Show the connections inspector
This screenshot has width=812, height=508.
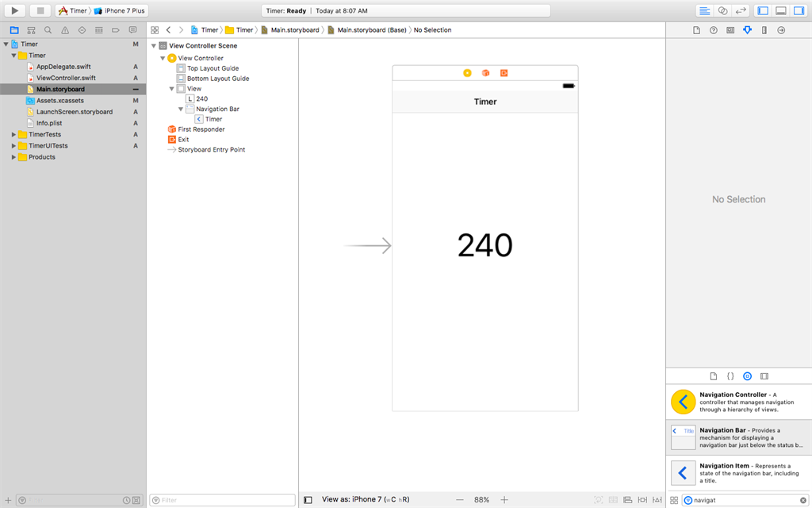pos(781,30)
